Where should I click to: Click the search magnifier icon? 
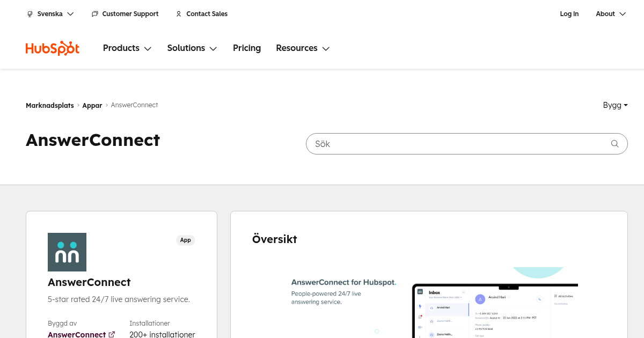point(615,144)
